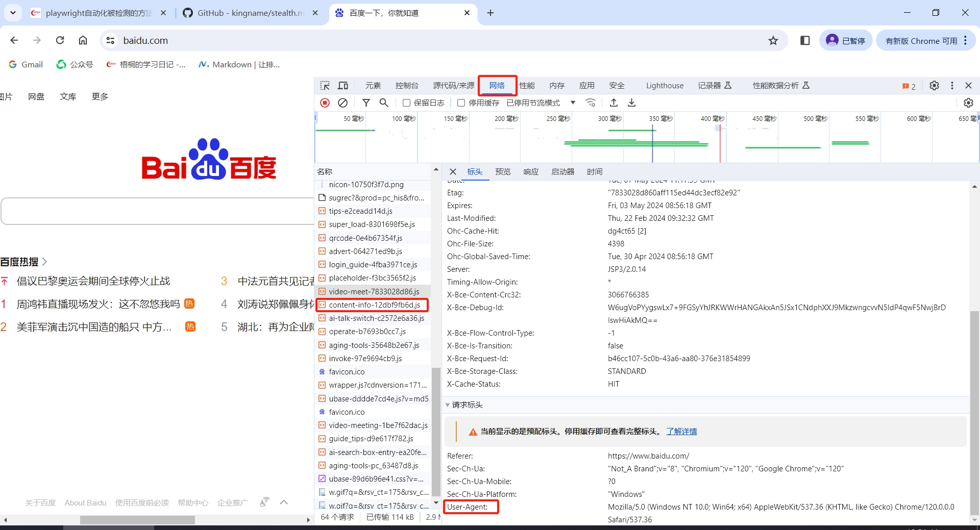Open DevTools more options menu
980x530 pixels.
point(952,85)
